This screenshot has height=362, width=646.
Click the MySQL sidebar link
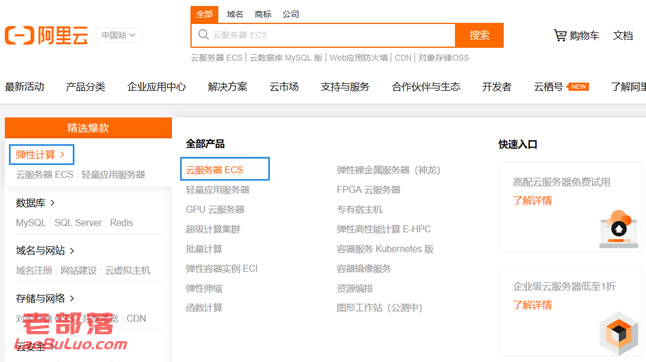coord(31,223)
